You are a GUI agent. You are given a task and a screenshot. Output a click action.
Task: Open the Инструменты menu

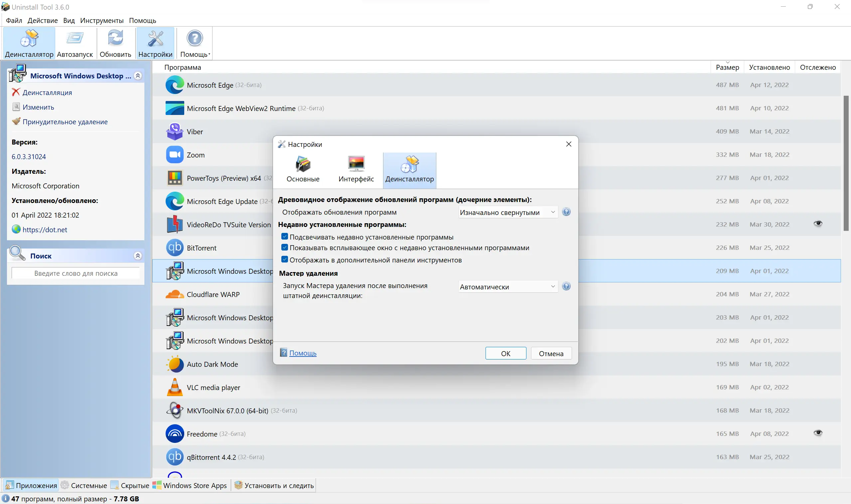coord(102,20)
